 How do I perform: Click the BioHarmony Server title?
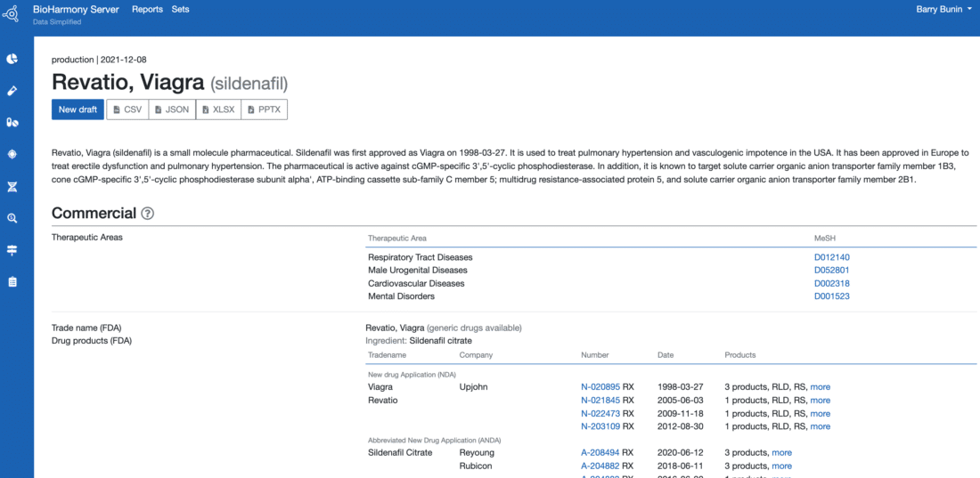[x=76, y=10]
